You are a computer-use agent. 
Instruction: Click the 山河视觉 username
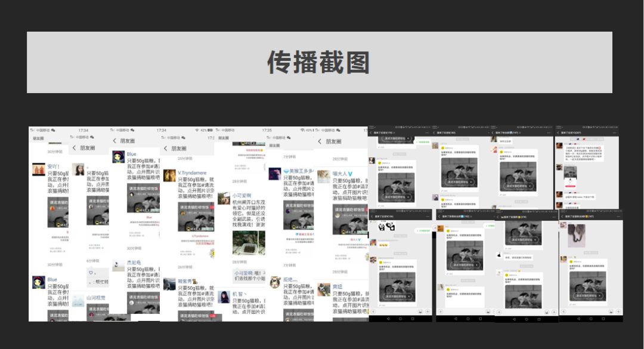95,297
